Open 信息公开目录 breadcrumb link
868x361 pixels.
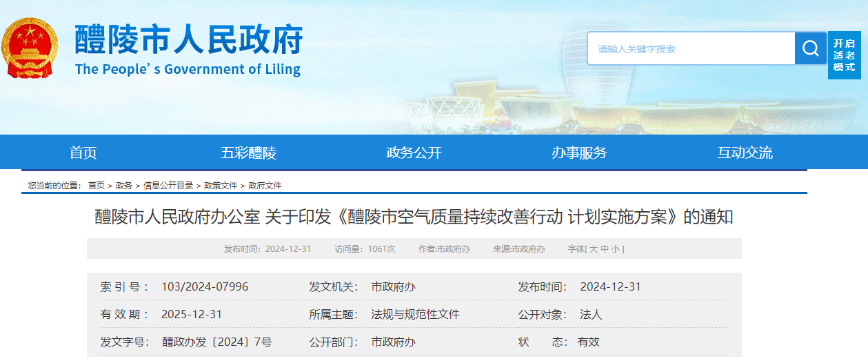click(x=168, y=186)
